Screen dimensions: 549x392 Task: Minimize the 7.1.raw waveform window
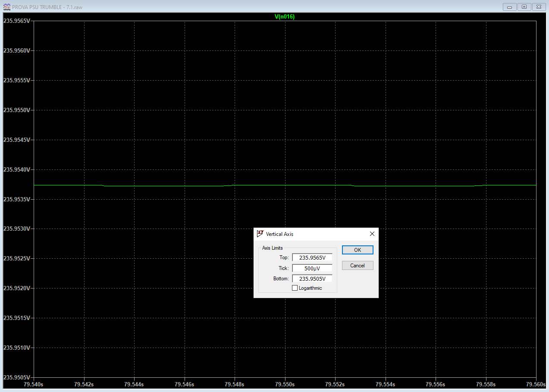[510, 6]
